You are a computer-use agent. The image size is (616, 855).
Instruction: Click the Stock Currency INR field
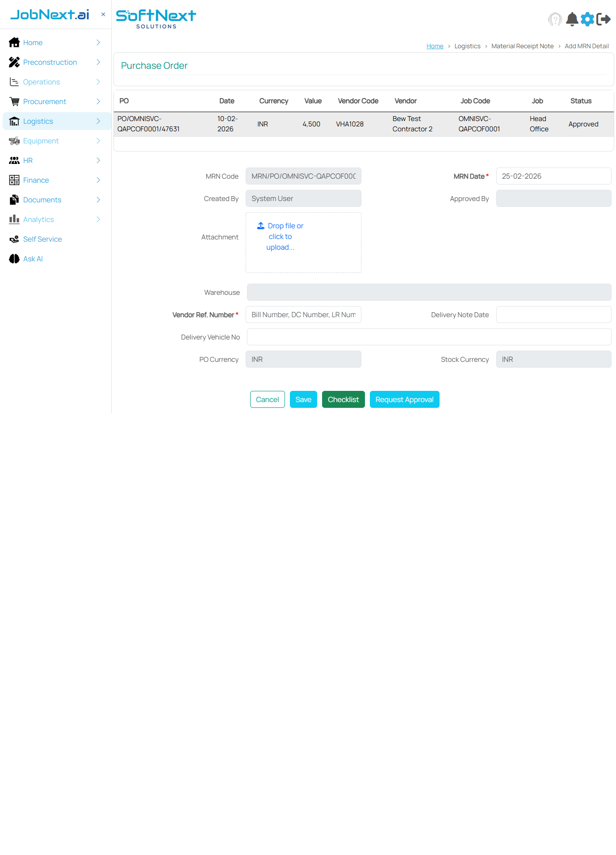pos(553,359)
